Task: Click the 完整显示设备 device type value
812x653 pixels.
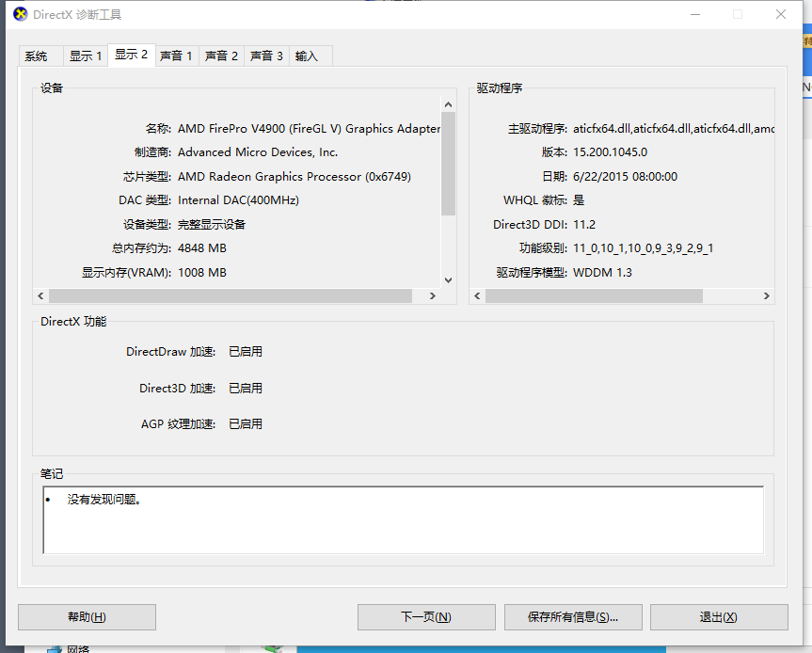Action: (212, 224)
